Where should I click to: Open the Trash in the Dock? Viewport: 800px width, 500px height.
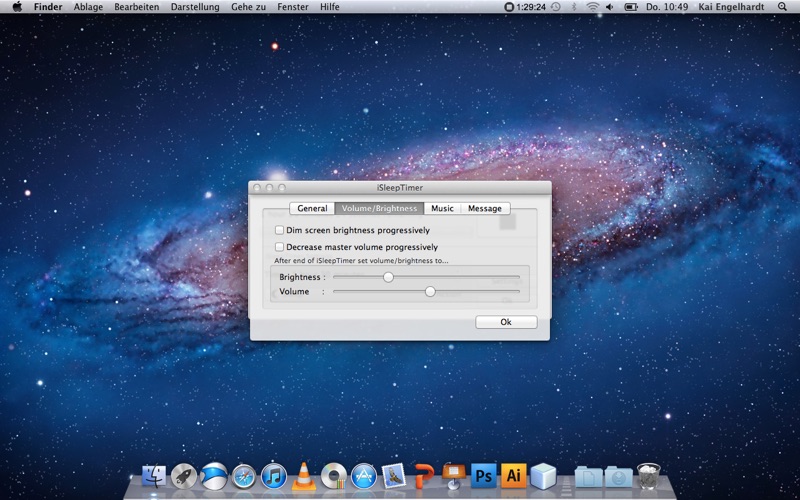click(648, 476)
